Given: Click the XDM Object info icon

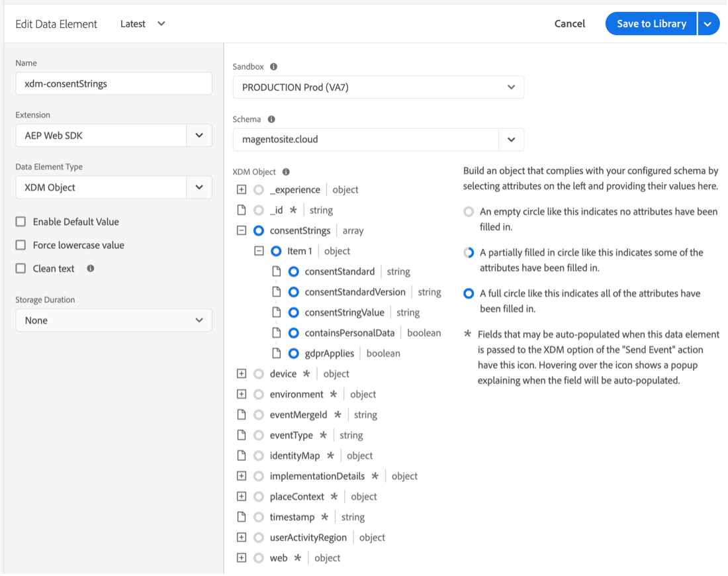Looking at the screenshot, I should [x=286, y=172].
